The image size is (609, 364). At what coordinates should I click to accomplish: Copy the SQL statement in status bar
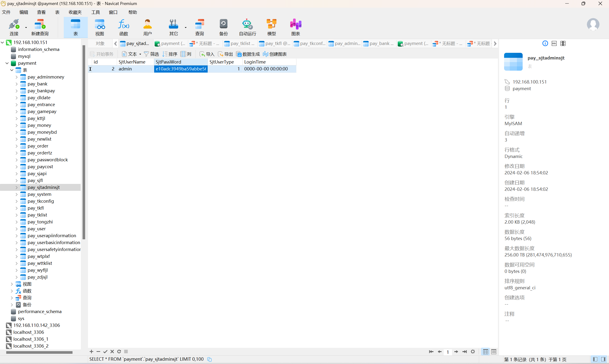(209, 359)
